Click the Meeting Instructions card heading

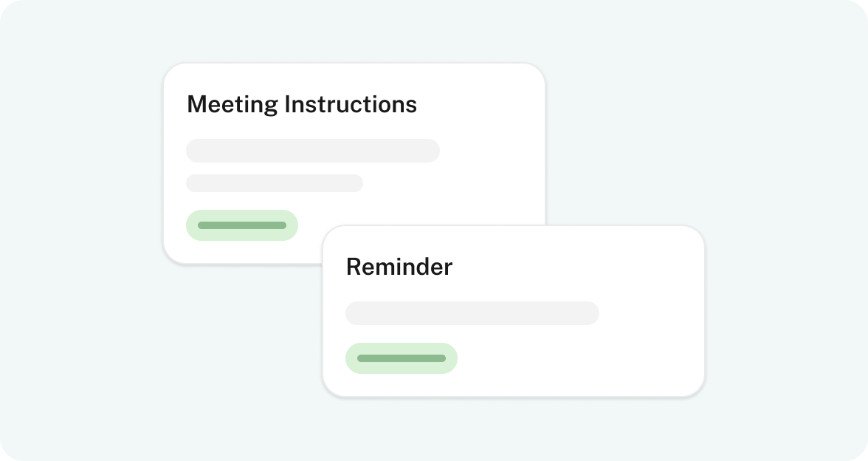[301, 104]
